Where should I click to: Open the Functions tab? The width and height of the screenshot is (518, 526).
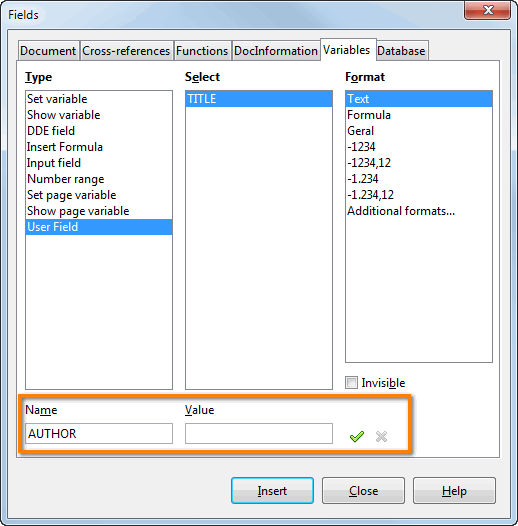(202, 51)
